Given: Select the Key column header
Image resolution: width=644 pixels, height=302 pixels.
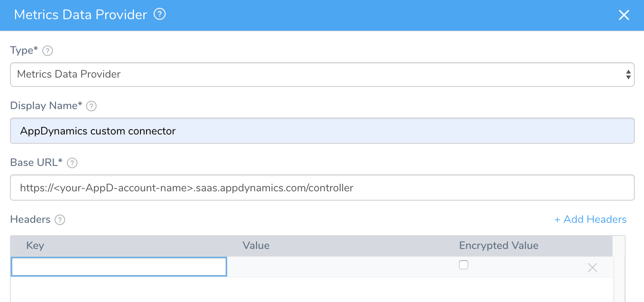Looking at the screenshot, I should pos(35,246).
